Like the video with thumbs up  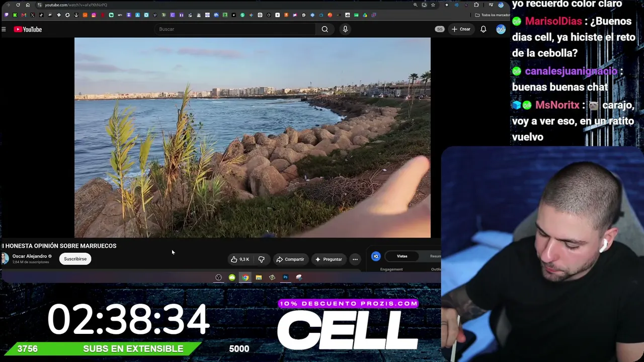point(240,259)
